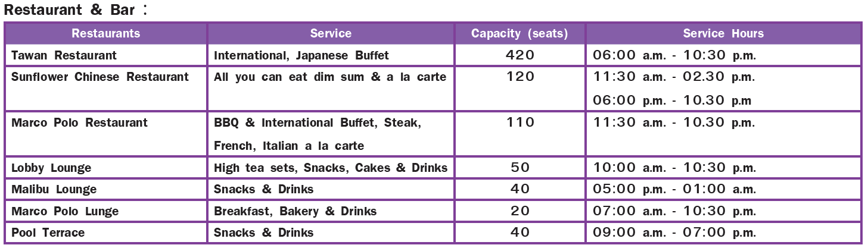Click the Service column header

(x=331, y=33)
